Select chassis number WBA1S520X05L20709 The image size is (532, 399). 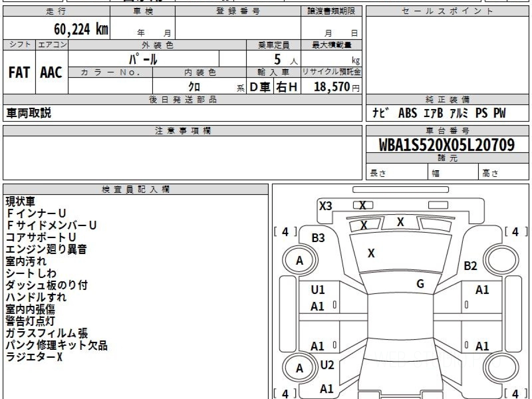(447, 145)
